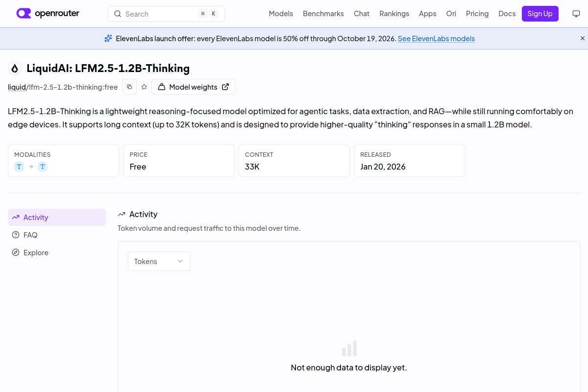Screen dimensions: 588x392
Task: Go to Benchmarks page
Action: [x=323, y=14]
